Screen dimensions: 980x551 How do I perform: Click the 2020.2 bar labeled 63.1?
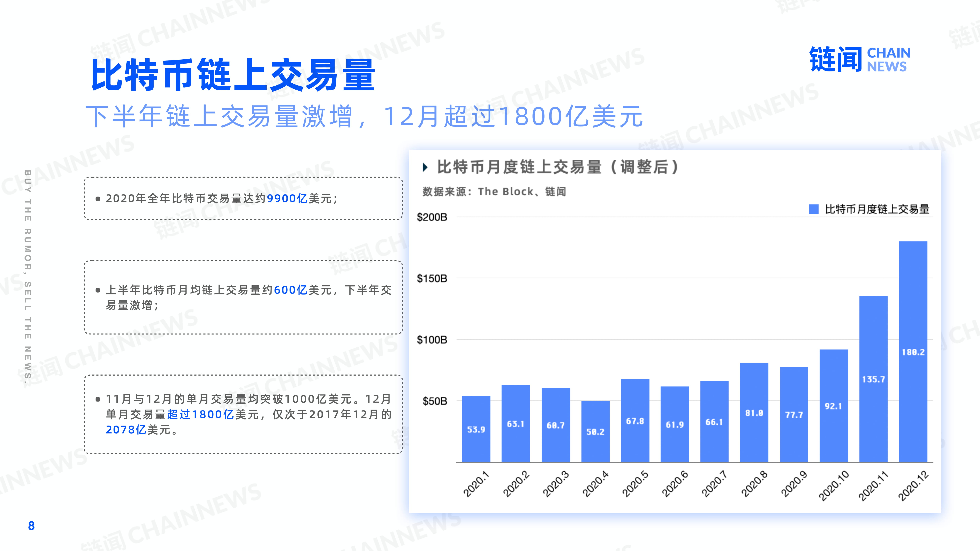tap(516, 423)
